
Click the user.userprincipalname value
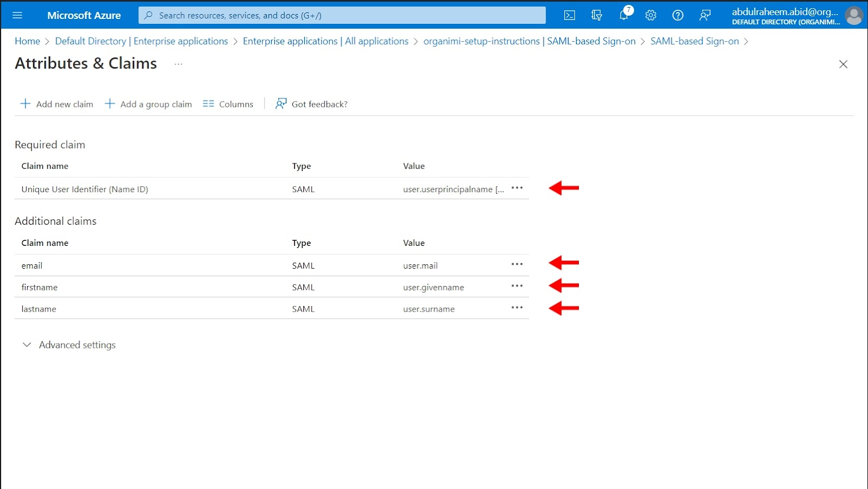[454, 189]
